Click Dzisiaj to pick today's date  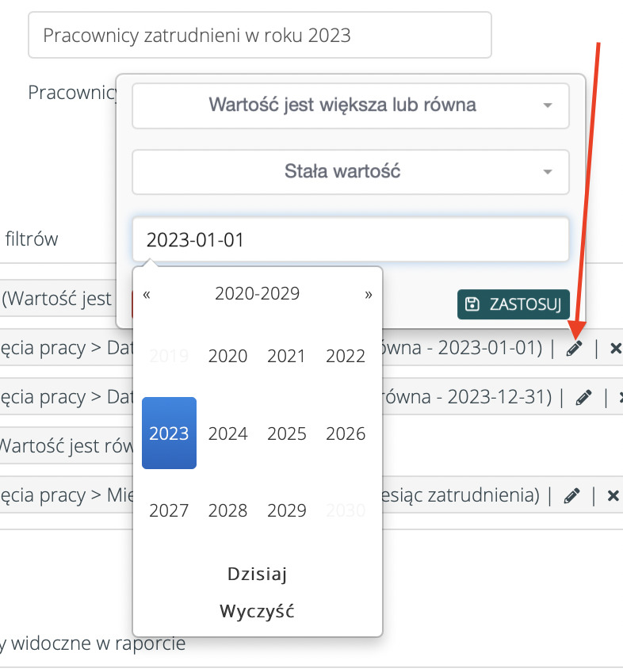(257, 574)
